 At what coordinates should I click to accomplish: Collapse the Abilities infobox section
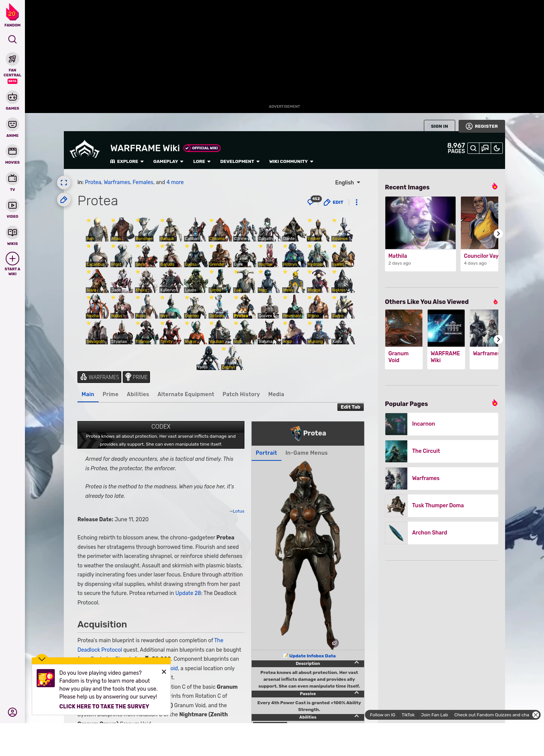click(x=356, y=716)
